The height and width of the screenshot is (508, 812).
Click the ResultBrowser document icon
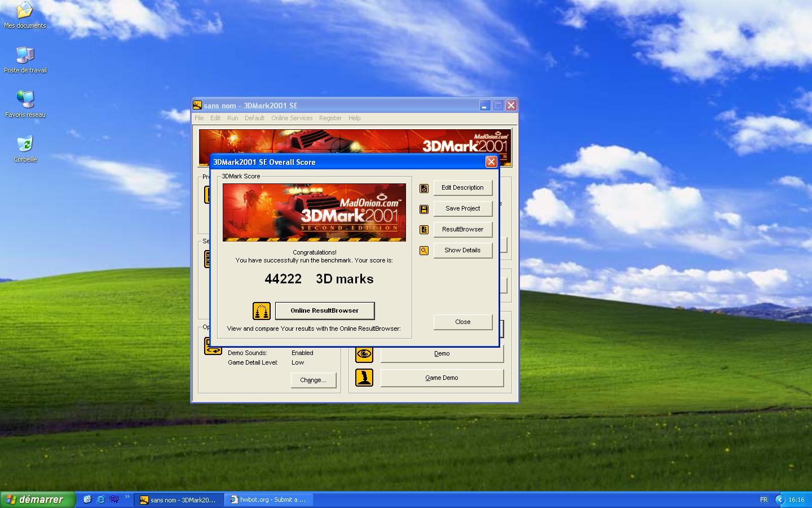[x=424, y=230]
